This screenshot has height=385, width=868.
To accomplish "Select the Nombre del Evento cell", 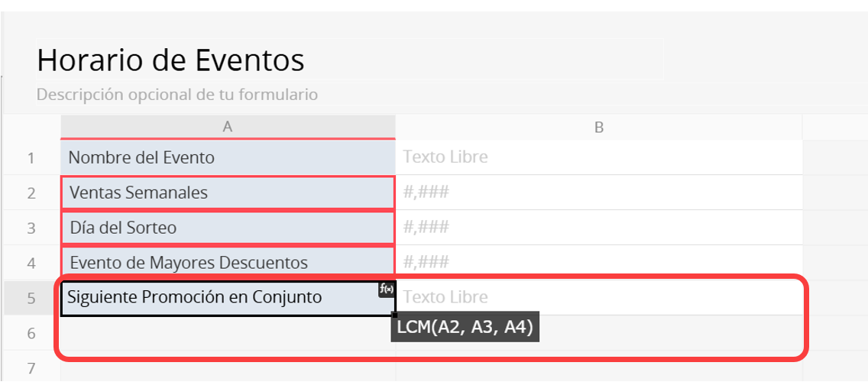I will (x=228, y=158).
